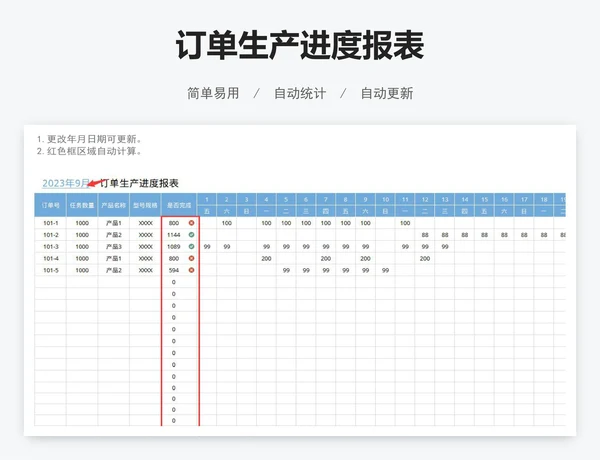Click the red status icon in row 101-5
600x460 pixels.
[191, 270]
